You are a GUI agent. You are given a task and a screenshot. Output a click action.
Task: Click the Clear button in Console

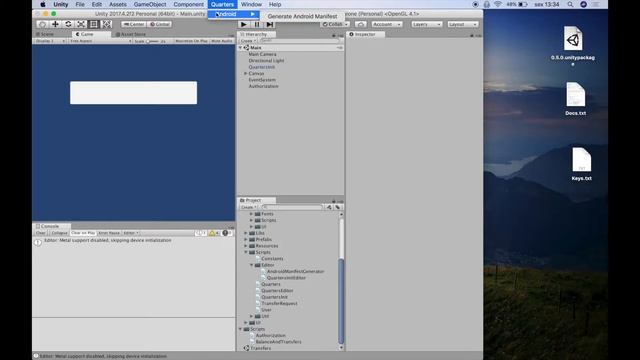tap(41, 233)
